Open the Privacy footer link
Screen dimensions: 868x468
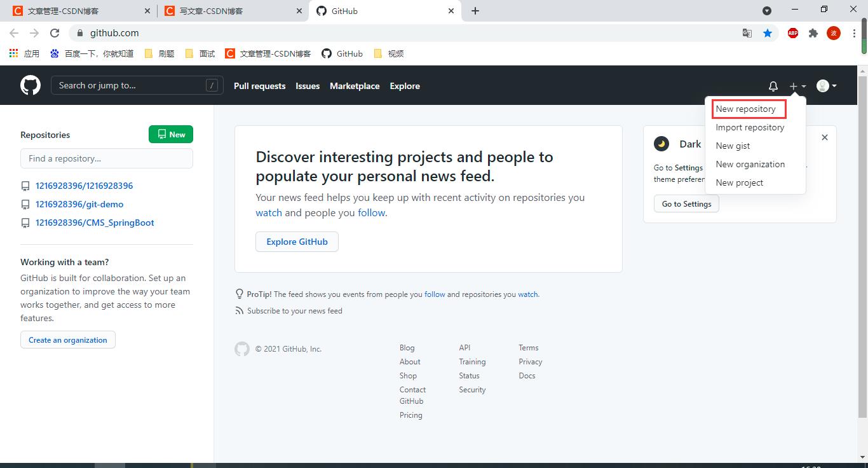pyautogui.click(x=530, y=362)
